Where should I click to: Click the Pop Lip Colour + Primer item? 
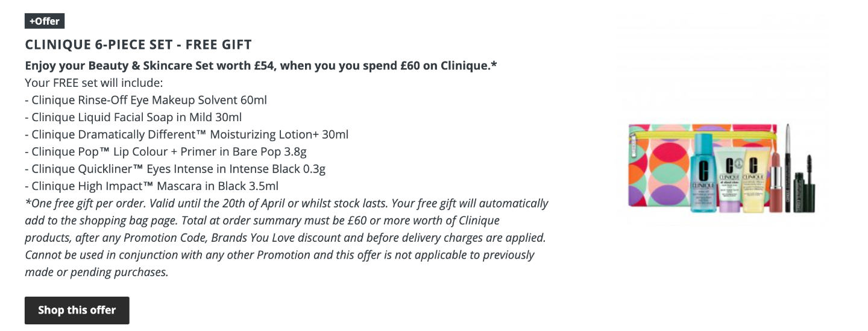pyautogui.click(x=166, y=151)
